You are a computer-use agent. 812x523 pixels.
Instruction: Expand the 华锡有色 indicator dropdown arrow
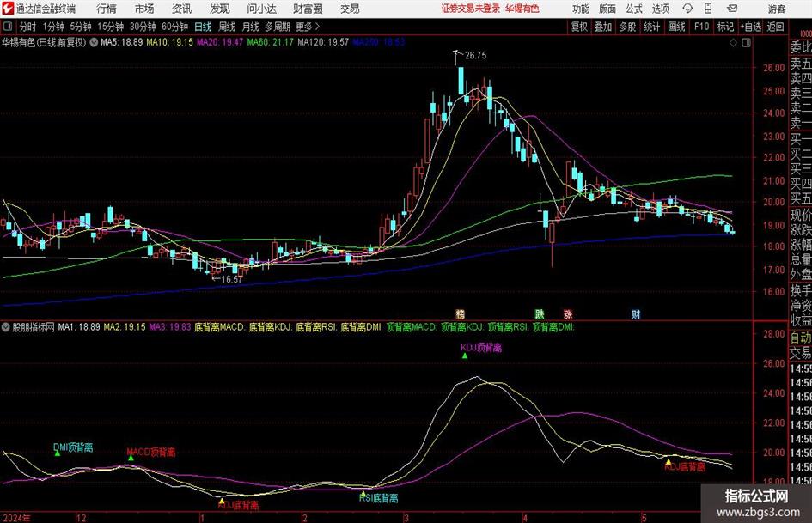pyautogui.click(x=94, y=42)
